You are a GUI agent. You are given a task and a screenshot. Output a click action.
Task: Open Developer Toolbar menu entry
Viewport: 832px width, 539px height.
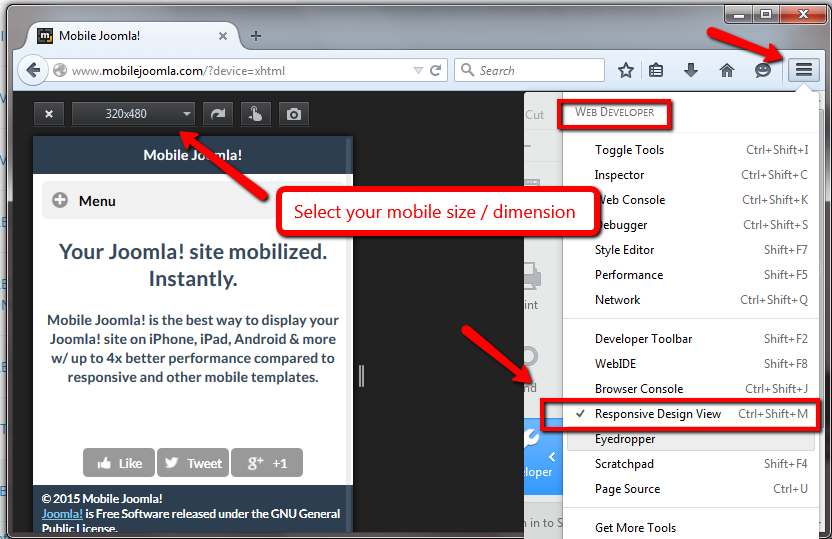tap(691, 339)
